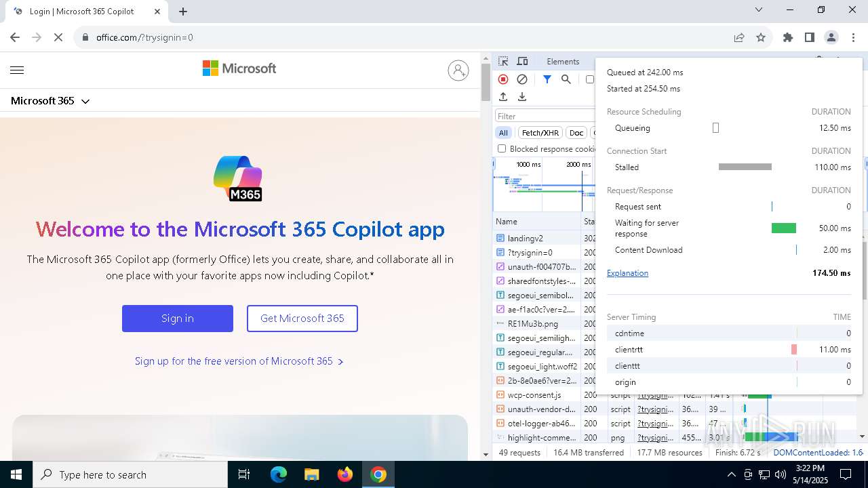Sort by the Name column header

pos(536,222)
